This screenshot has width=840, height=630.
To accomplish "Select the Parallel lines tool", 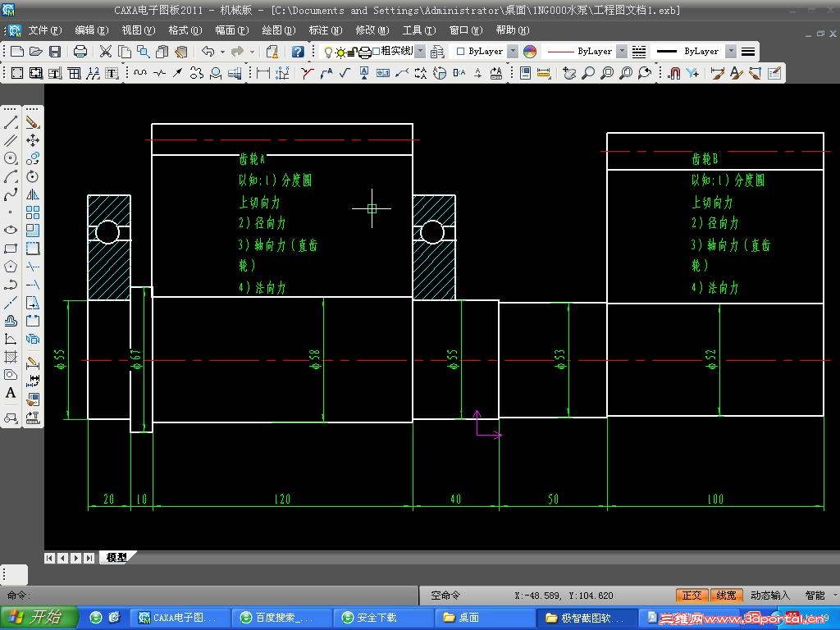I will [11, 140].
